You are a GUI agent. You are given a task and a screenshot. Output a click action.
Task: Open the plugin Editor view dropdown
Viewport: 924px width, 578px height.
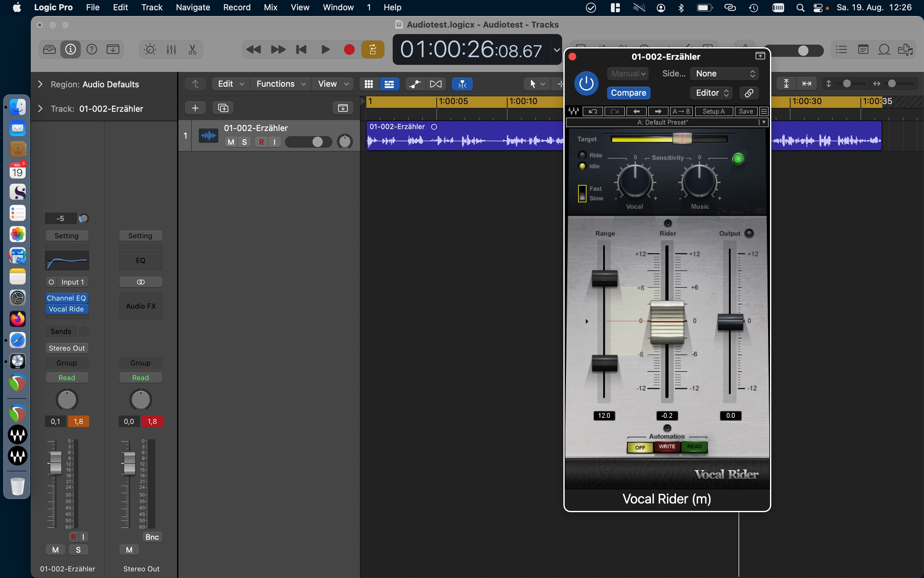click(711, 93)
